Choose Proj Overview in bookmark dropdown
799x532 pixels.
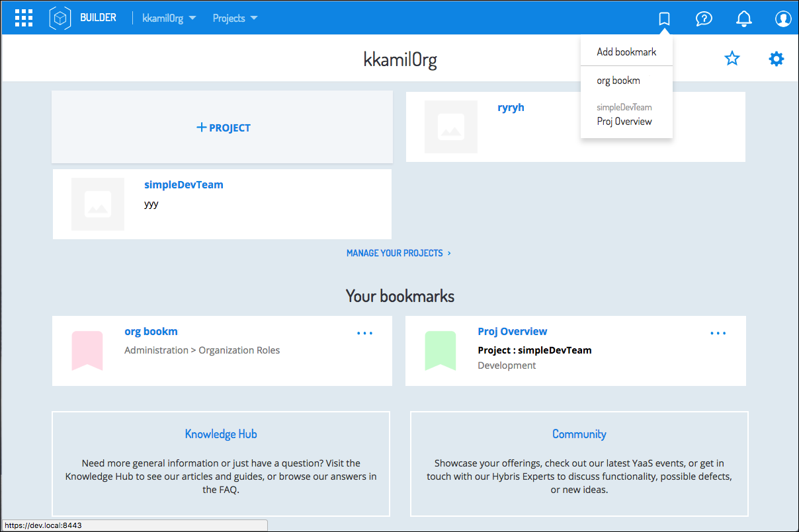tap(624, 121)
